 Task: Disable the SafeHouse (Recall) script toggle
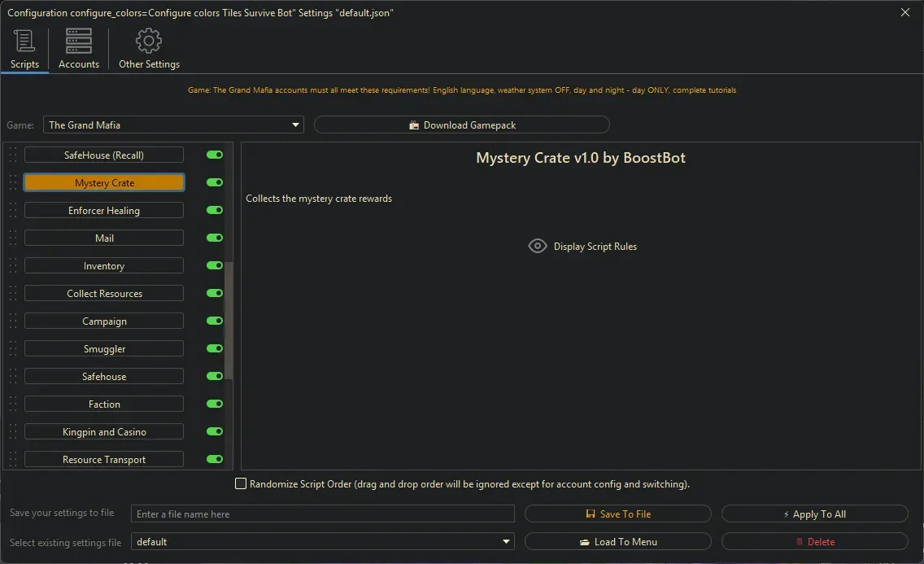215,155
